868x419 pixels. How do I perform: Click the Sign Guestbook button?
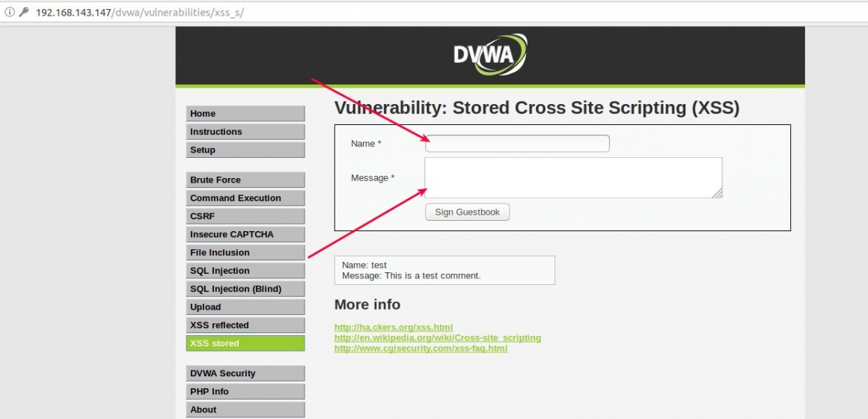(467, 212)
